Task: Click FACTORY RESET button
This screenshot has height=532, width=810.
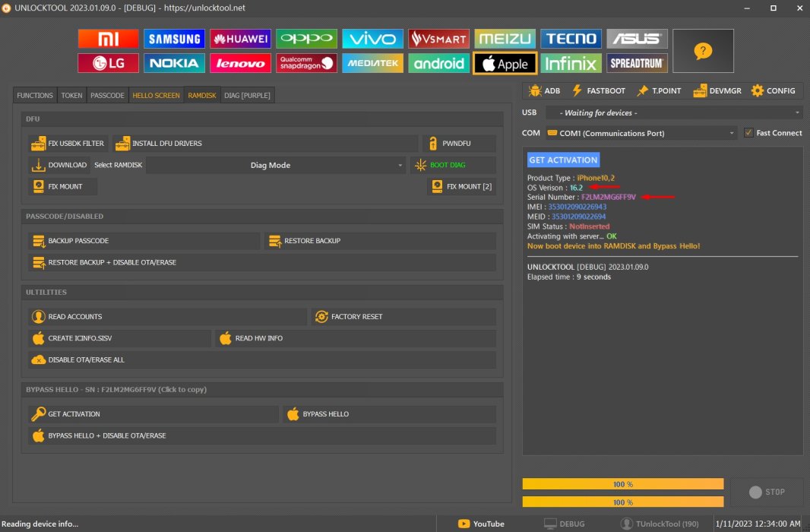Action: coord(404,317)
